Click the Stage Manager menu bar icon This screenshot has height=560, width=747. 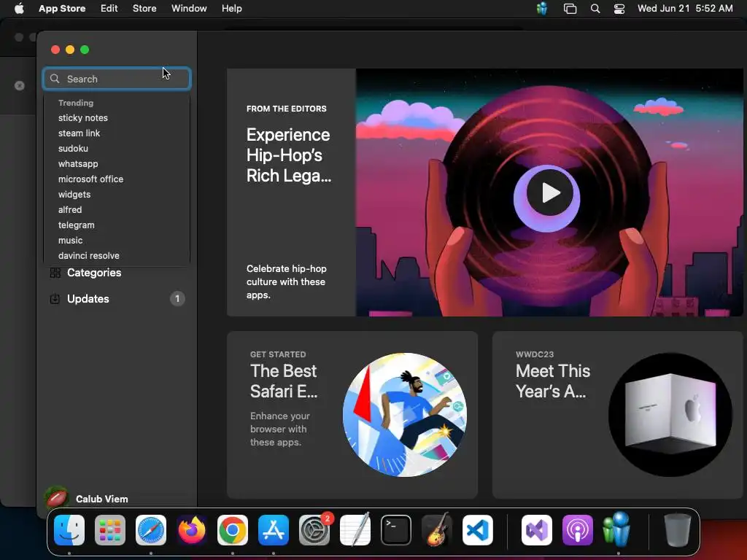(570, 9)
